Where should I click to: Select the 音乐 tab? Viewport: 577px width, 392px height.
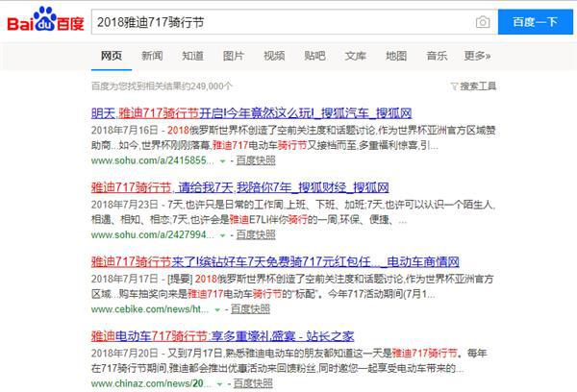(x=437, y=56)
